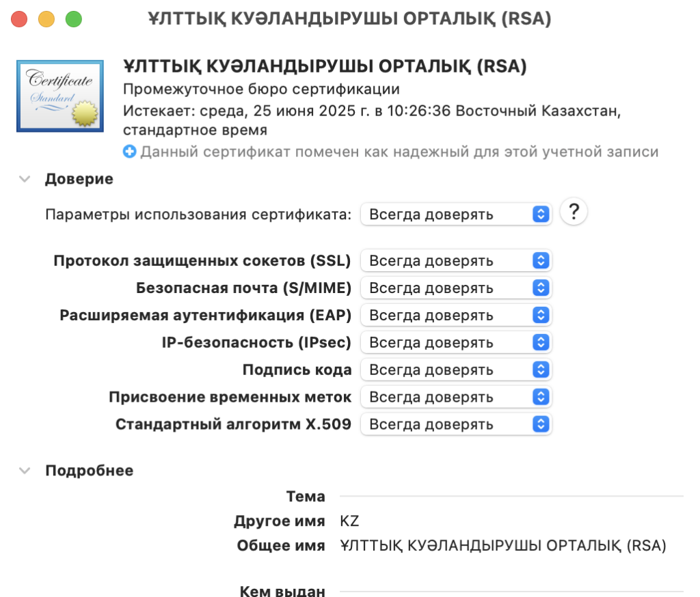Maximize the window with green button
The width and height of the screenshot is (700, 597).
tap(74, 19)
